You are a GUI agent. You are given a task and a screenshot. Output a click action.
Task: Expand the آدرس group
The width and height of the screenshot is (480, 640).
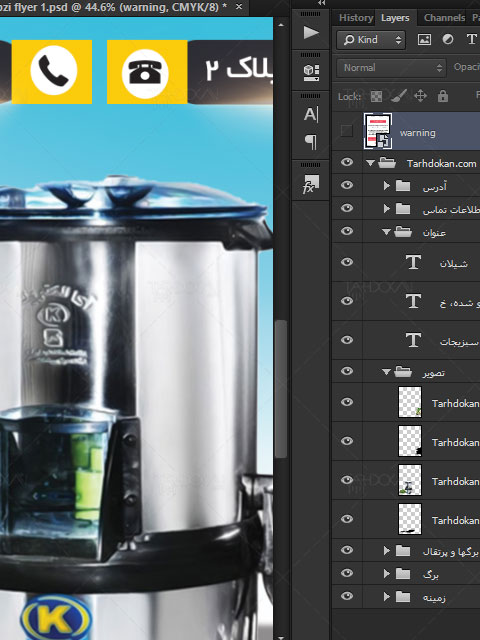coord(387,186)
